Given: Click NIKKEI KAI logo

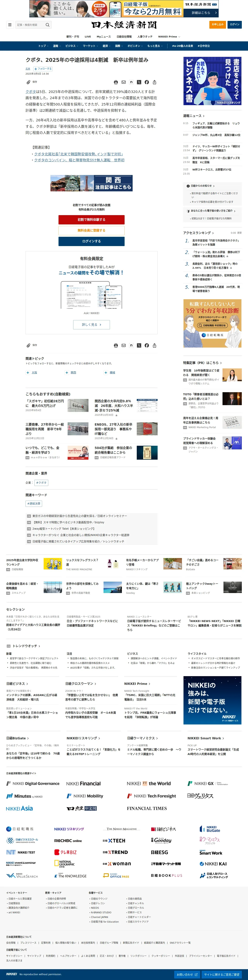Looking at the screenshot, I should pyautogui.click(x=213, y=864).
